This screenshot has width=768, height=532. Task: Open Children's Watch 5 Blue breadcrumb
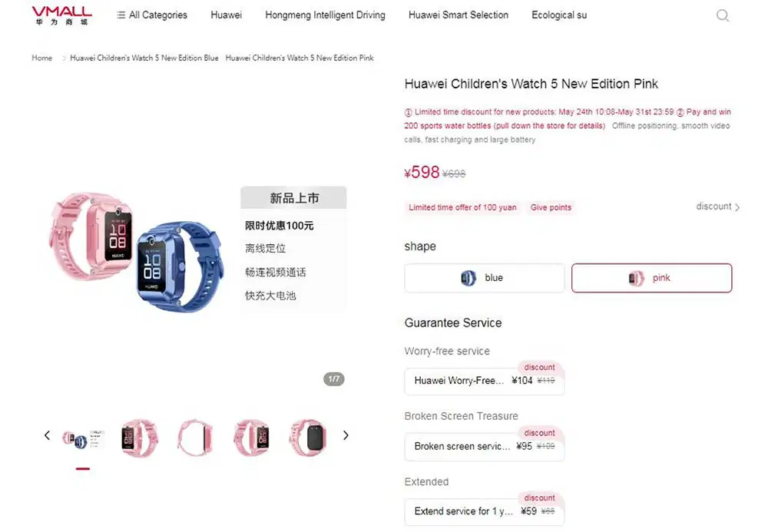(x=144, y=58)
